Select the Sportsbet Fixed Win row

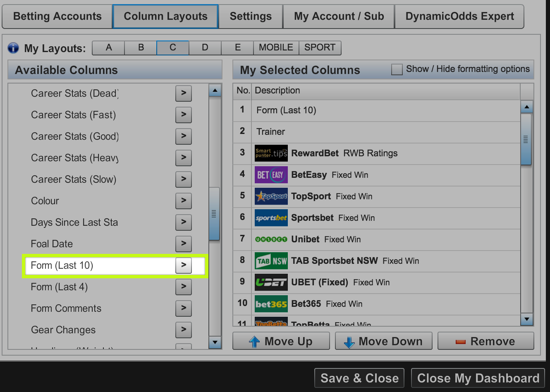click(x=377, y=218)
